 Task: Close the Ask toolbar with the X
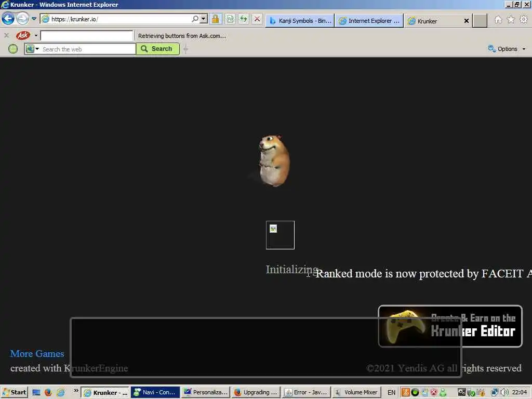[x=6, y=35]
